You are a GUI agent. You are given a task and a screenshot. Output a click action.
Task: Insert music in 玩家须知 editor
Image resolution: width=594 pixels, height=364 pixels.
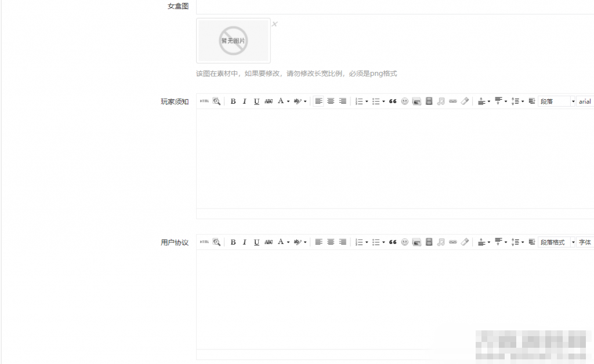click(x=441, y=101)
